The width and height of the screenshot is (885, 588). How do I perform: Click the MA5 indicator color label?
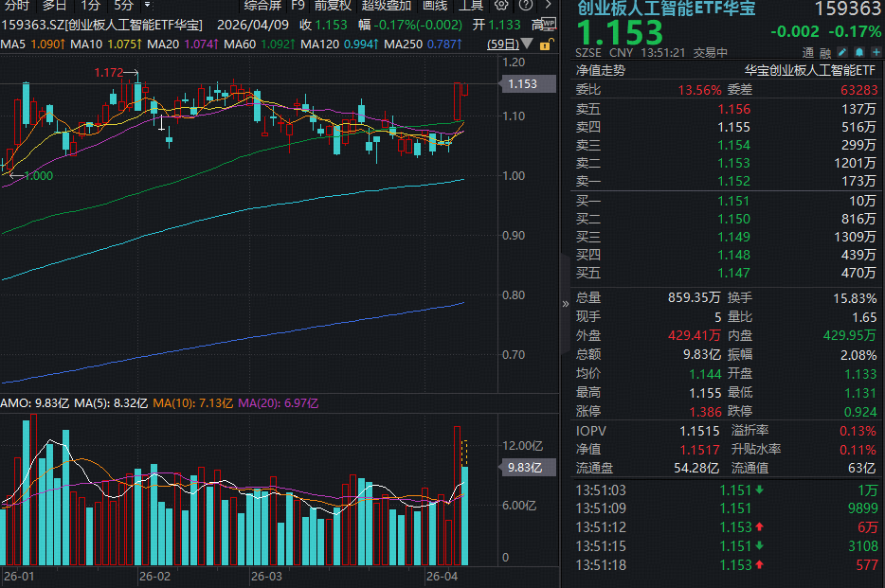pos(13,45)
